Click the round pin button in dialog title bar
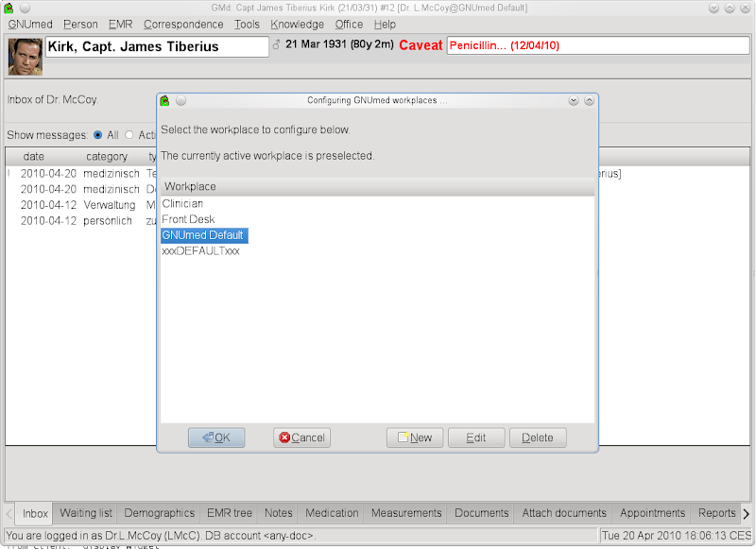This screenshot has height=549, width=756. click(x=180, y=100)
